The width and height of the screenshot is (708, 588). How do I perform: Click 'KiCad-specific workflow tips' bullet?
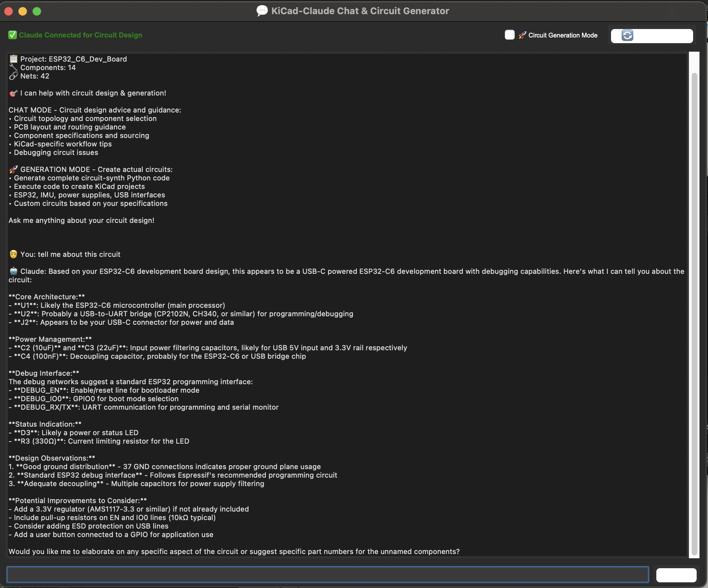[60, 144]
